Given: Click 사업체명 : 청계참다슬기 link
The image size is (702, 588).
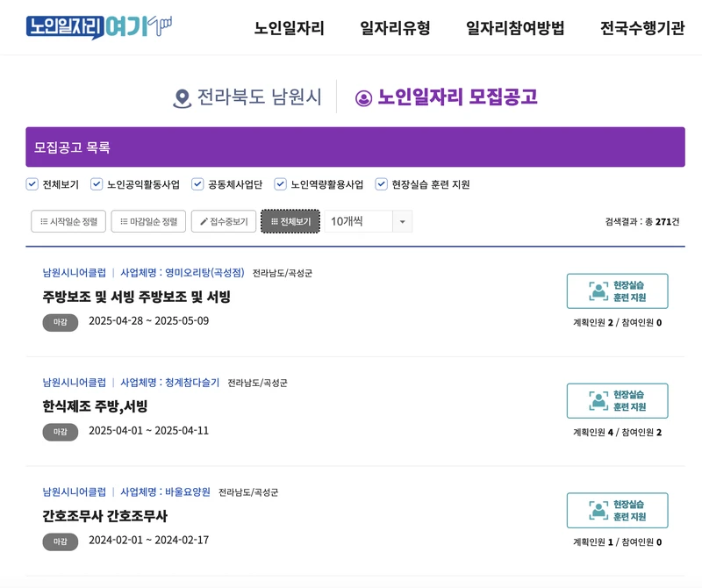Looking at the screenshot, I should (x=170, y=382).
